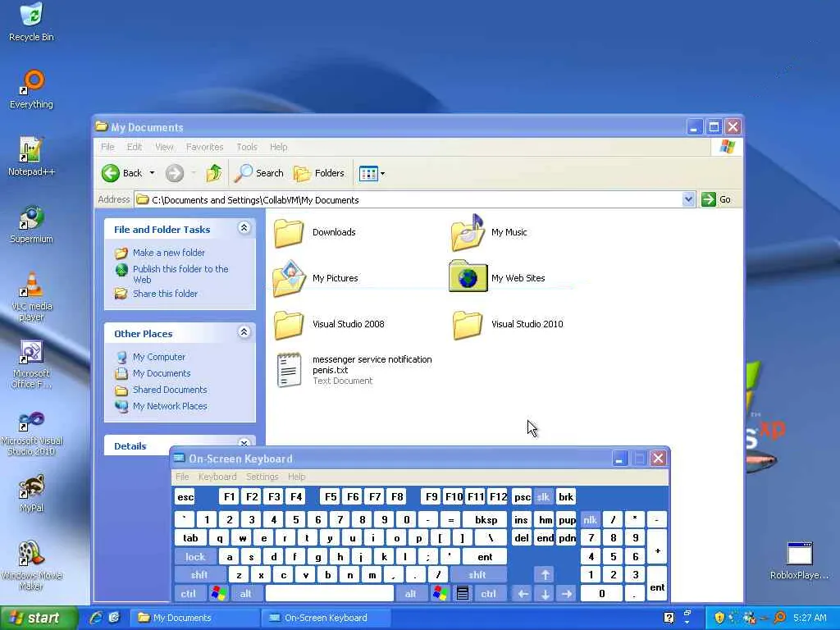Click the Go button beside Address
Screen dimensions: 840x630
tap(716, 199)
